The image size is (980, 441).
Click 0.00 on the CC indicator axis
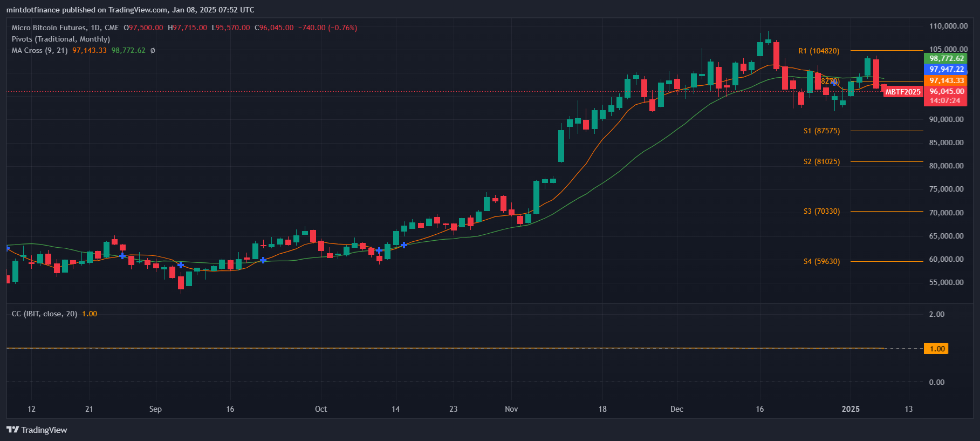937,382
